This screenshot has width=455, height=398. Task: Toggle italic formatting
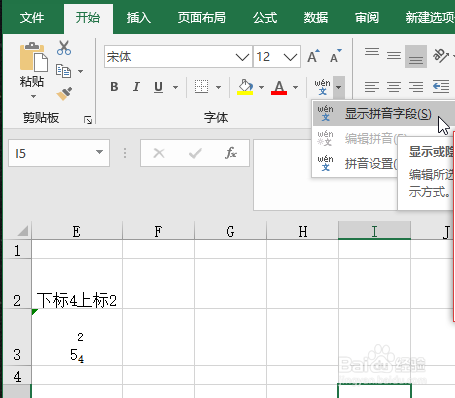136,87
